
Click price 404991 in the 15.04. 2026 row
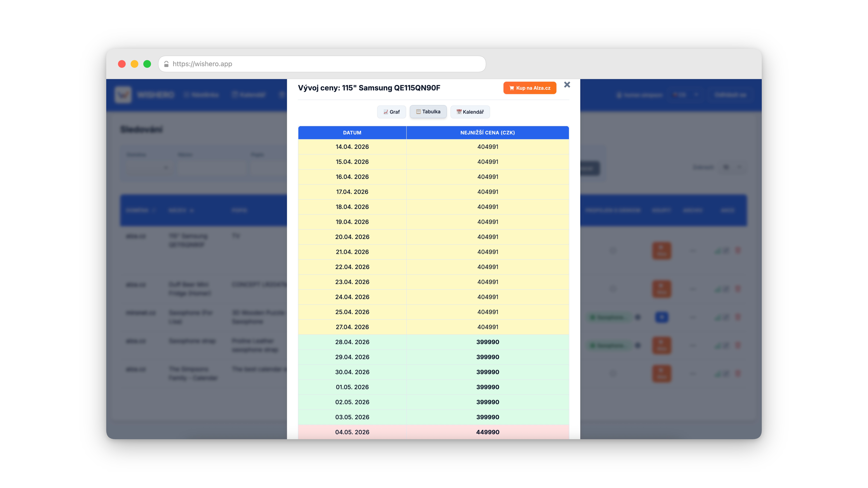click(x=488, y=162)
